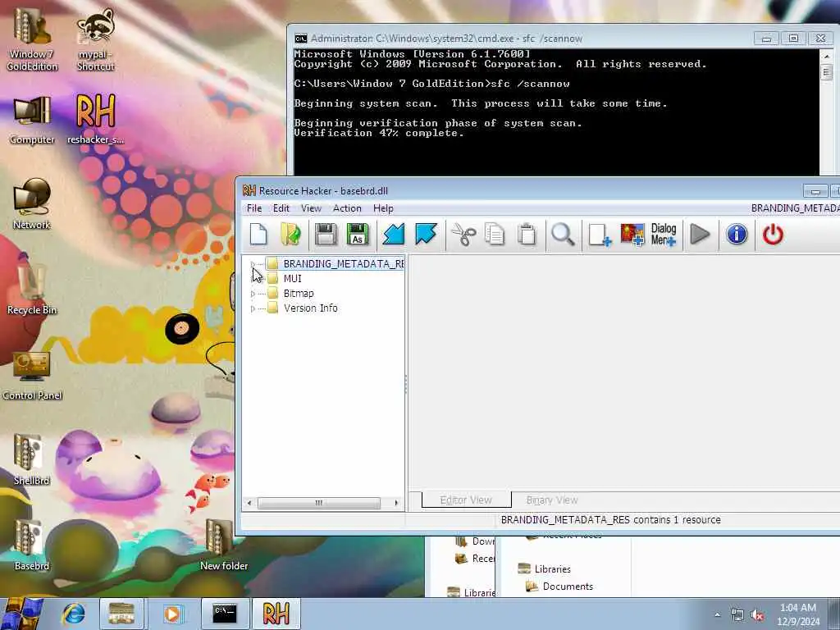This screenshot has width=840, height=630.
Task: Select the Window 7 GoldEdition desktop icon
Action: coord(32,41)
